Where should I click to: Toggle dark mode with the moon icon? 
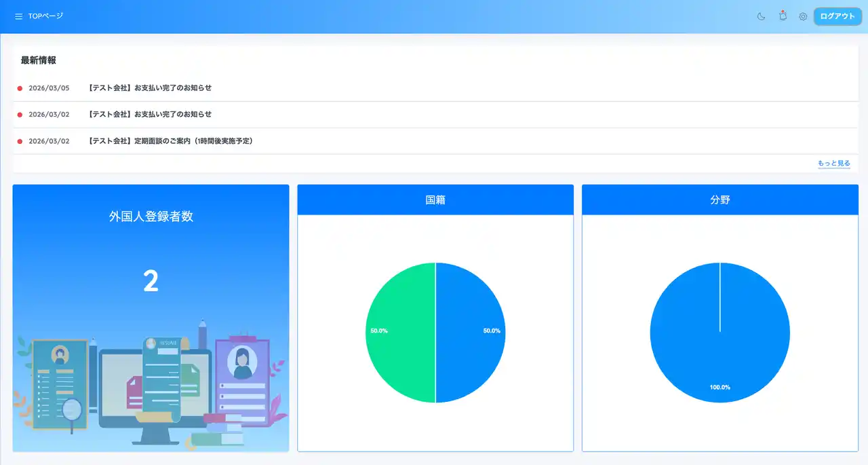(762, 16)
